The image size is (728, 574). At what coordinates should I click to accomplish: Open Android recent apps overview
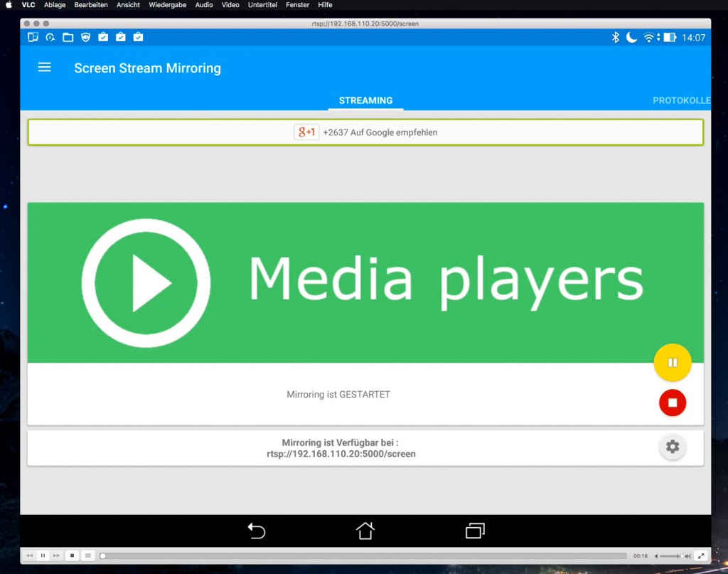coord(475,531)
